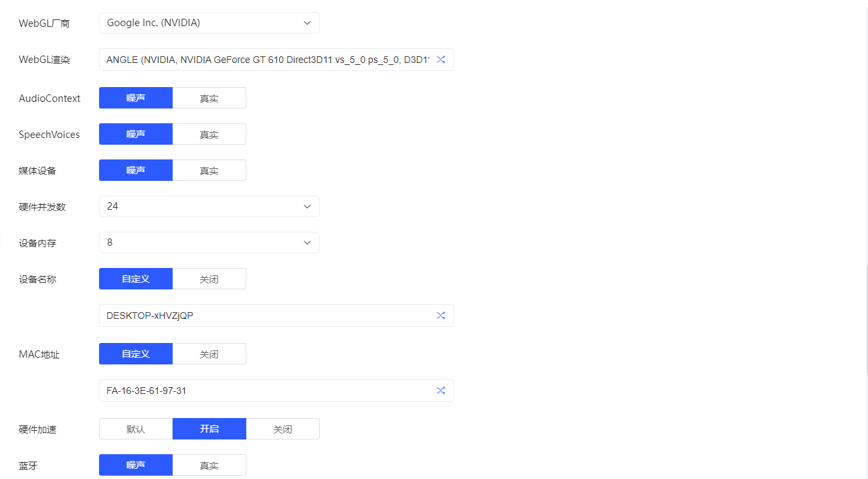This screenshot has width=868, height=479.
Task: Open the WebGL厂商 dropdown
Action: tap(209, 23)
